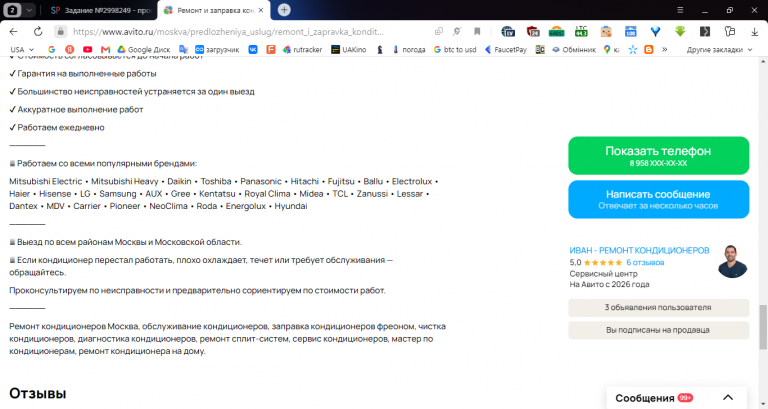This screenshot has height=409, width=768.
Task: Open the UAKino bookmark
Action: point(349,49)
